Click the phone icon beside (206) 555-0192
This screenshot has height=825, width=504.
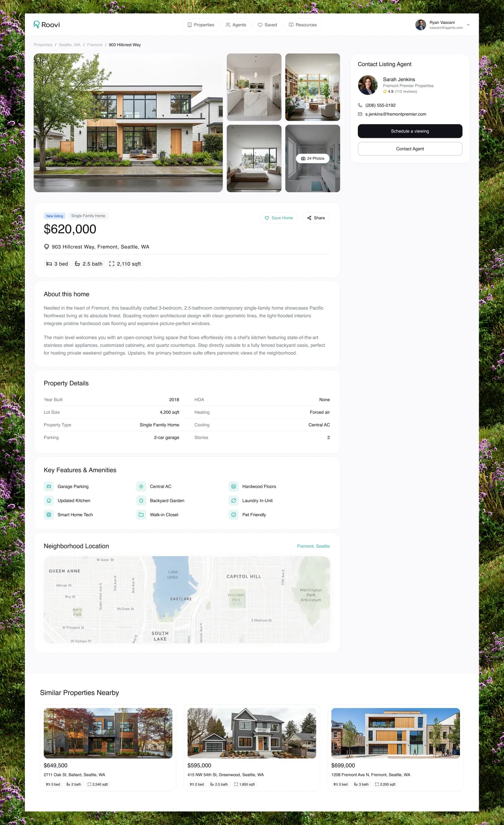360,105
